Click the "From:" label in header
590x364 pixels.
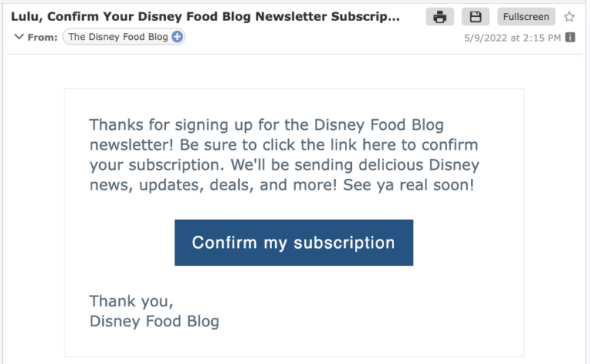44,37
